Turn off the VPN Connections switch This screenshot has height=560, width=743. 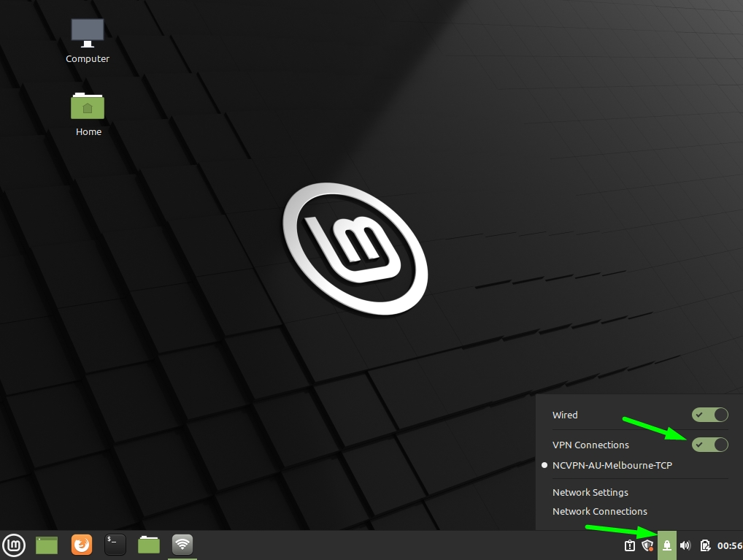[x=709, y=445]
